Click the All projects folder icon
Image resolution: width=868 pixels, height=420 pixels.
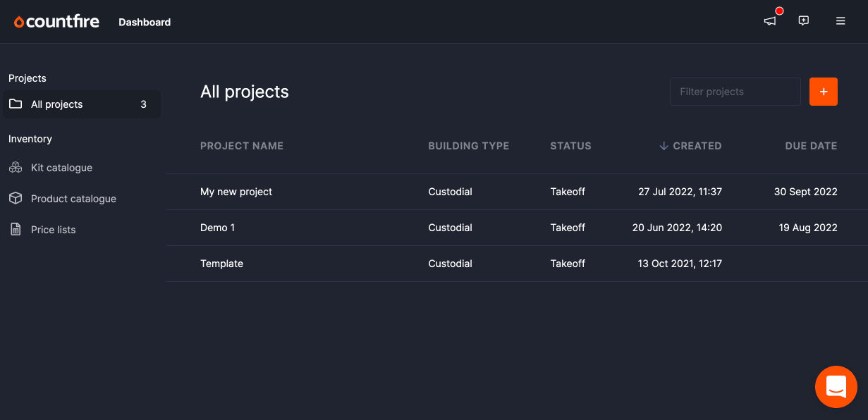(16, 104)
